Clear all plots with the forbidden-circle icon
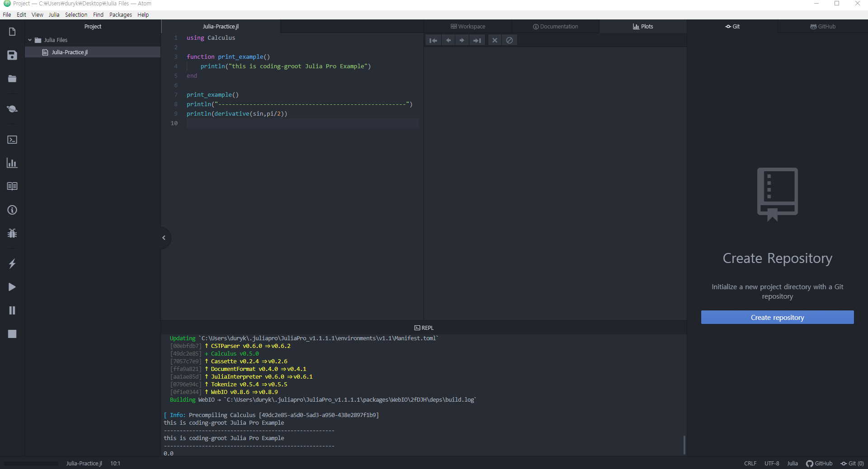Screen dimensions: 868x469 509,40
